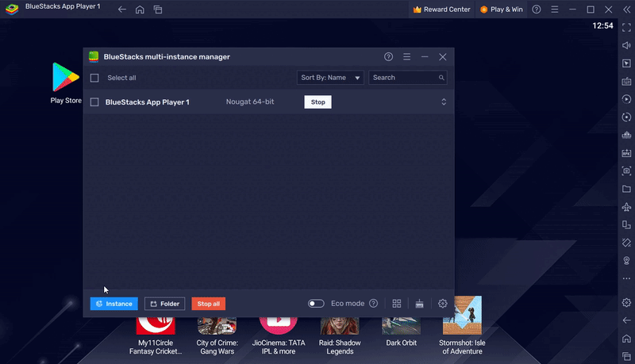Create a new Instance
Viewport: 635px width, 364px height.
(x=114, y=304)
